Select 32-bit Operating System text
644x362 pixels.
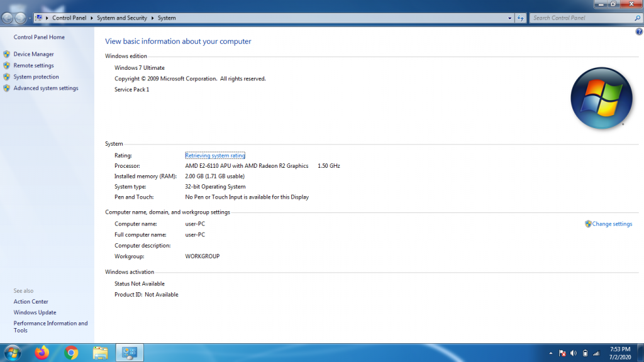(215, 186)
